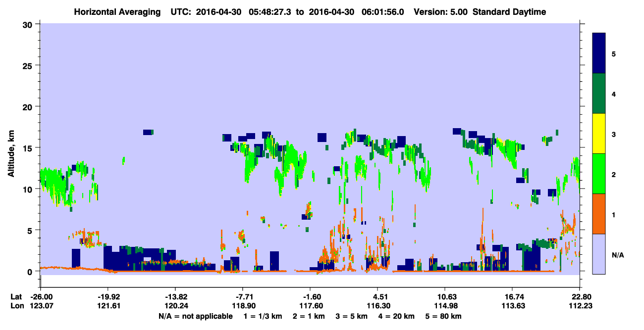Viewport: 644px width, 330px height.
Task: Click latitude value '4.51'
Action: 378,297
